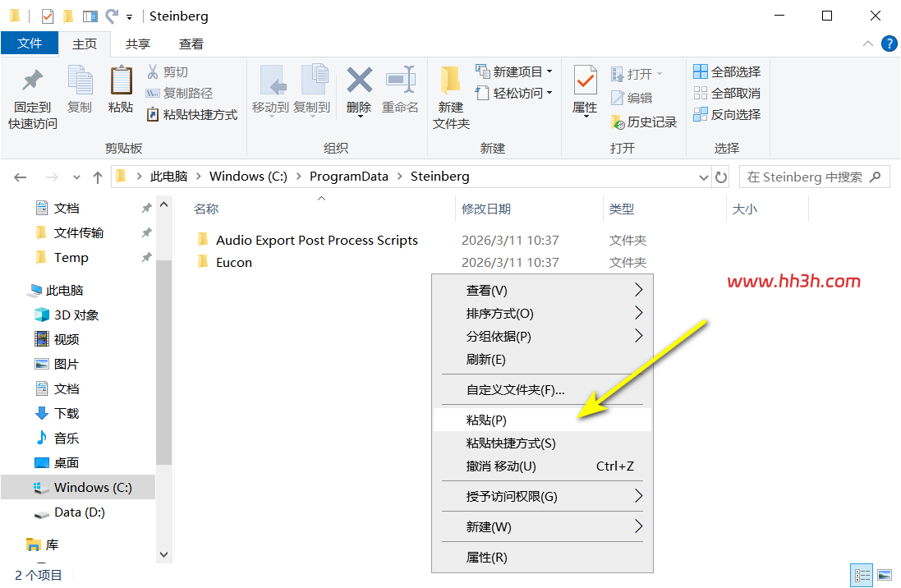Click the quick access Properties checkmark icon
The width and height of the screenshot is (901, 588).
48,16
